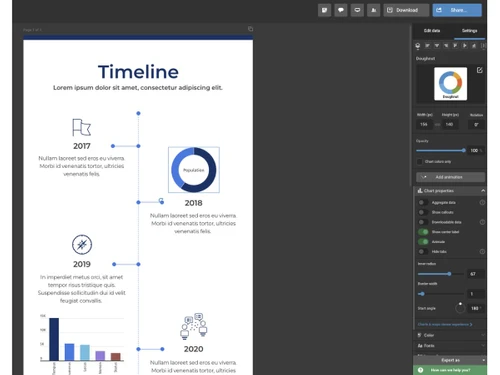Click the Width input field showing 156
This screenshot has height=375, width=500.
[x=424, y=124]
